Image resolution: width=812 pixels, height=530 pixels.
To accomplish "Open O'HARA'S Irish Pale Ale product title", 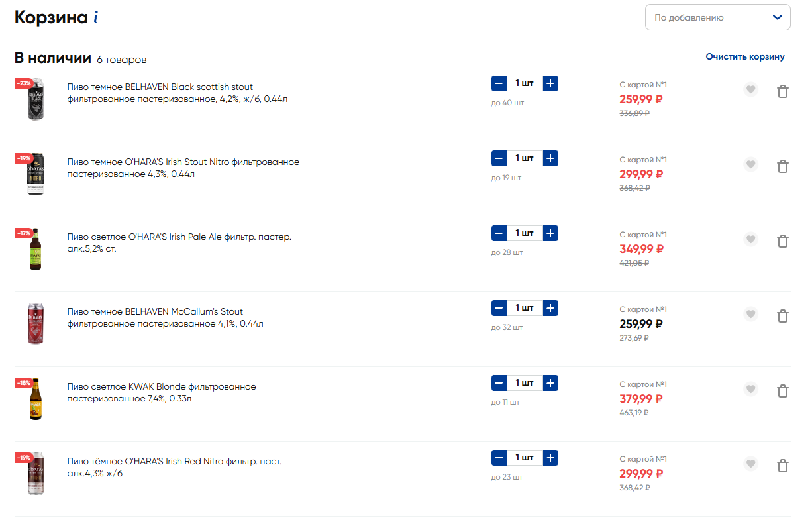I will (179, 243).
